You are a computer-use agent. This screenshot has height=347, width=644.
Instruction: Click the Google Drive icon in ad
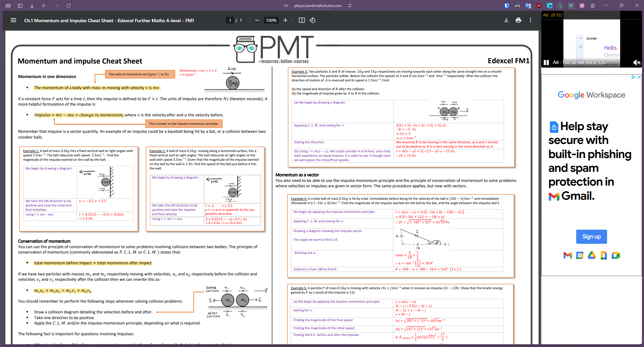592,256
